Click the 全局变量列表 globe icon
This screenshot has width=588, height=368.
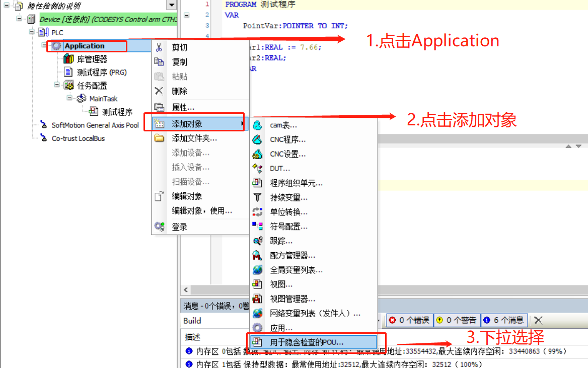click(257, 270)
